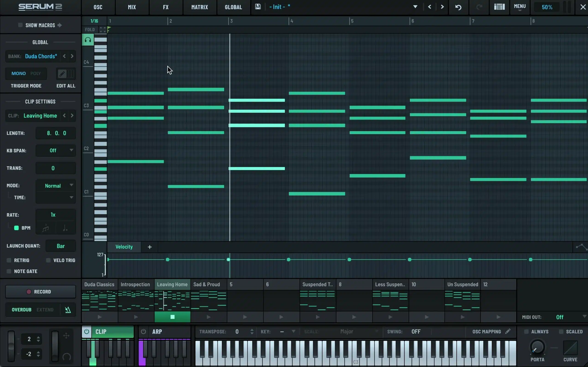Add a new automation lane with plus
Image resolution: width=588 pixels, height=367 pixels.
pos(150,247)
